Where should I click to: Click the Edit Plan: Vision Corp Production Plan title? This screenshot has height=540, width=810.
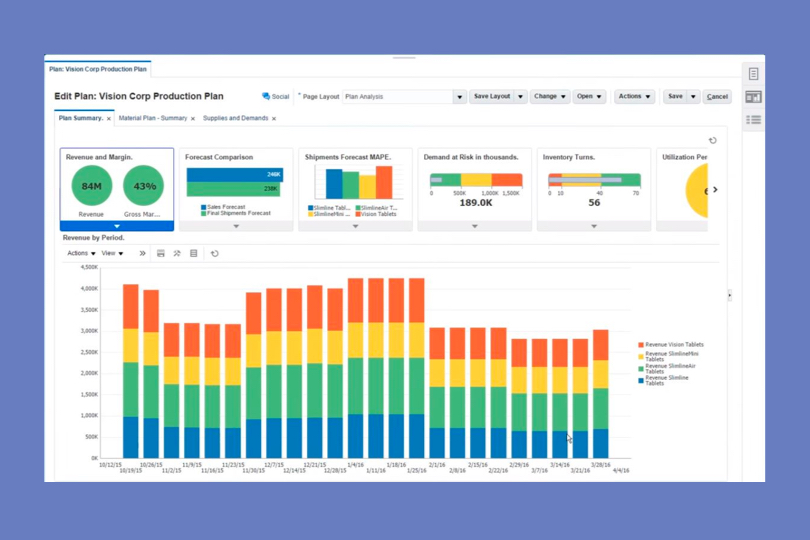(139, 96)
